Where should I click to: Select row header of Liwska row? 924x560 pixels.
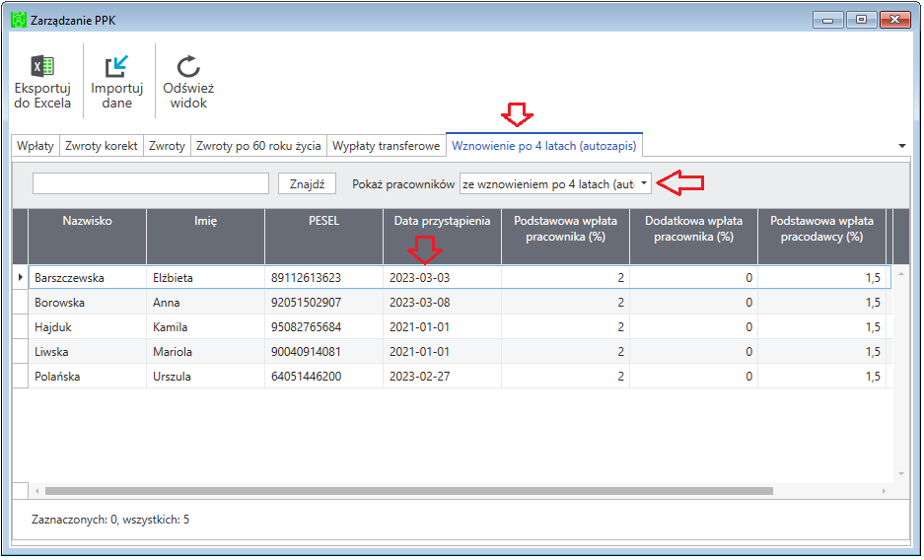coord(21,352)
